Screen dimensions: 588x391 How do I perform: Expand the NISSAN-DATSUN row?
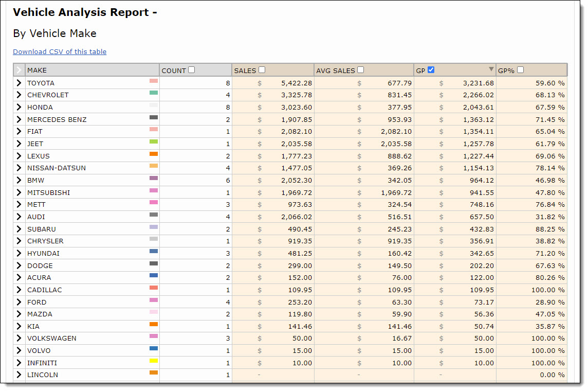click(19, 168)
